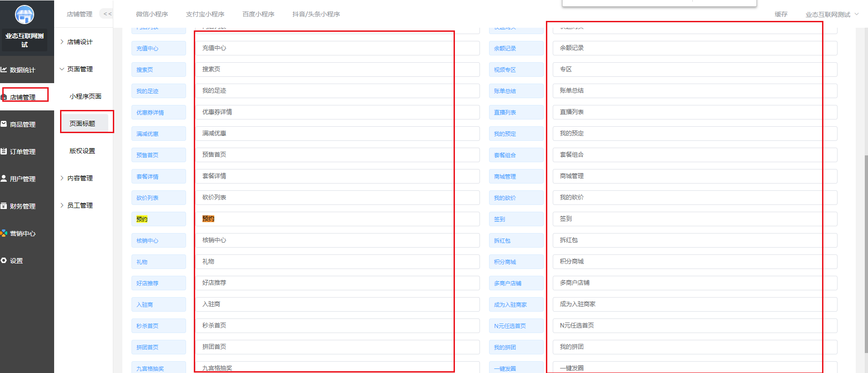The width and height of the screenshot is (868, 373).
Task: Edit the 商城管理 title field
Action: (695, 176)
